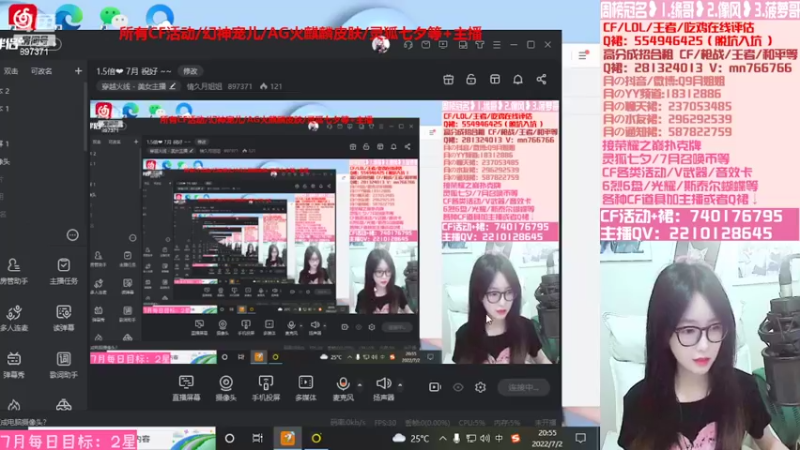Open streaming settings gear icon
The width and height of the screenshot is (800, 450).
(480, 387)
